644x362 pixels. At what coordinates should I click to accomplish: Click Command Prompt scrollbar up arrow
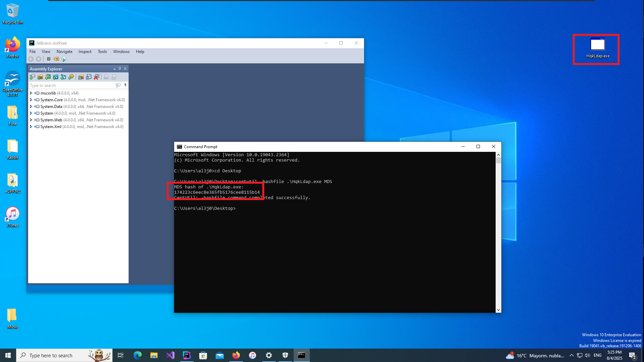click(x=498, y=155)
